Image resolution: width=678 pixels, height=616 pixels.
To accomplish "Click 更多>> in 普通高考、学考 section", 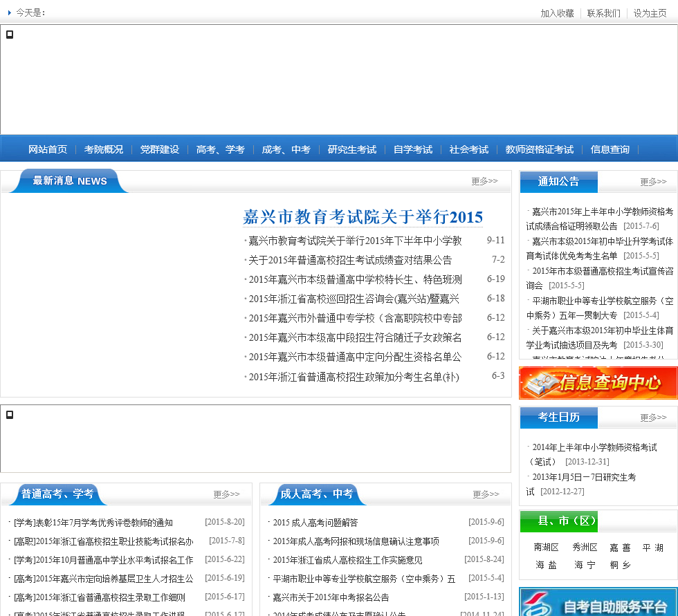I will (x=227, y=494).
